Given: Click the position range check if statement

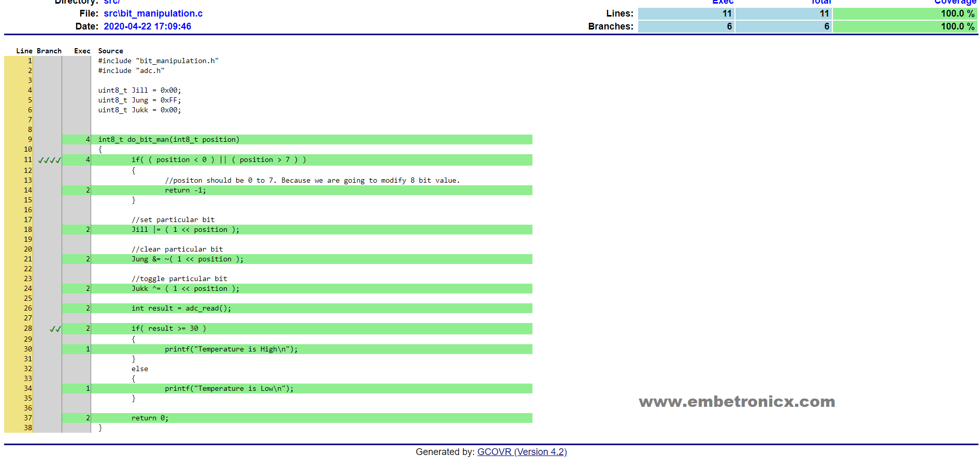Looking at the screenshot, I should coord(219,159).
